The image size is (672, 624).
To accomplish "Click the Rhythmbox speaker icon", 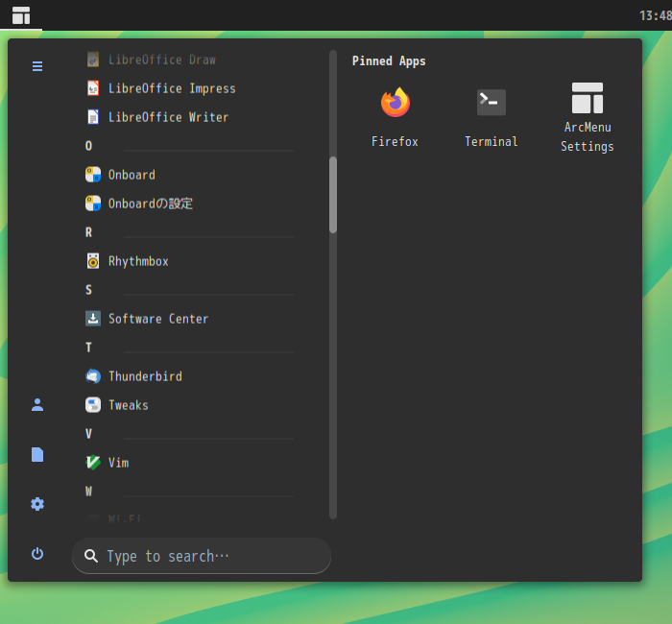I will click(x=93, y=261).
